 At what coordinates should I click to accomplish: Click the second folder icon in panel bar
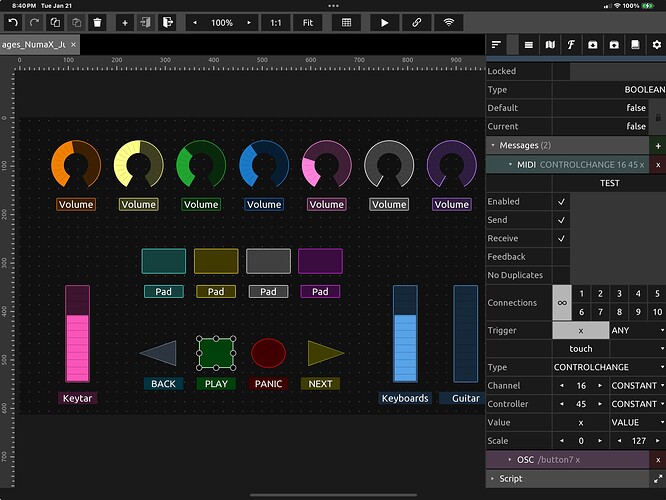point(614,45)
